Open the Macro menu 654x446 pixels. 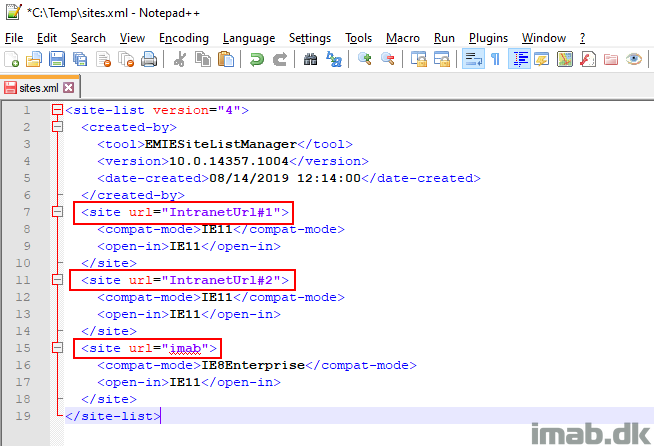(x=402, y=38)
